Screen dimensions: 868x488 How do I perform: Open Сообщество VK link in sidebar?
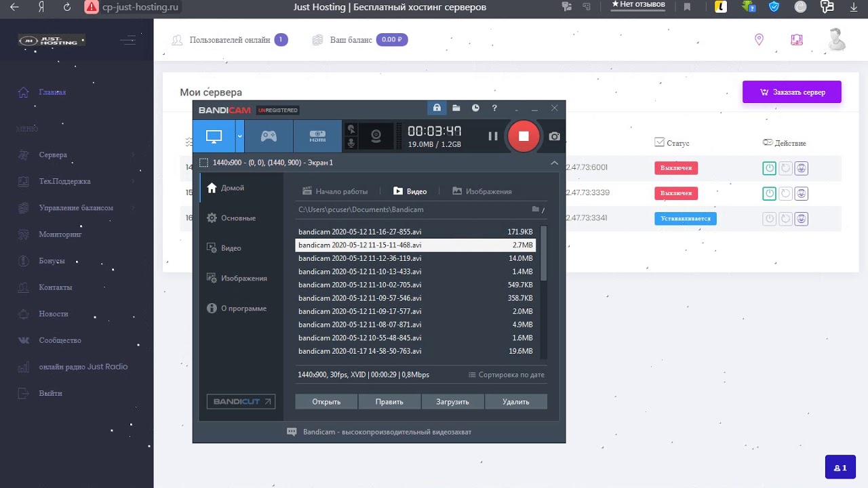click(60, 340)
